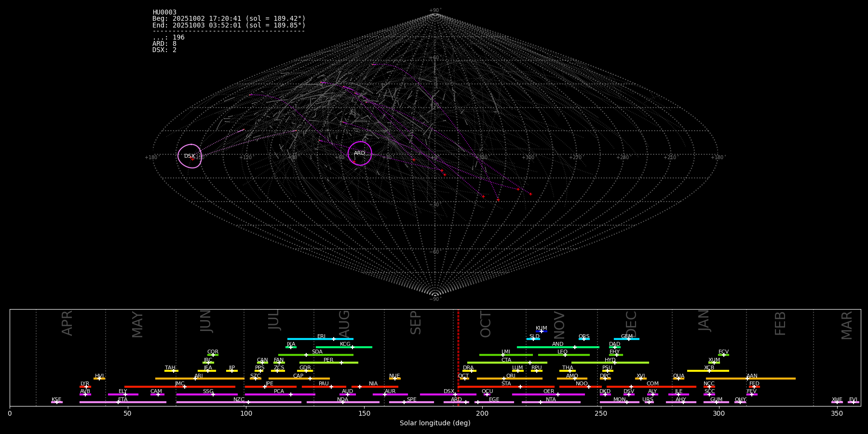Click the HU0003 station header text

coord(164,13)
